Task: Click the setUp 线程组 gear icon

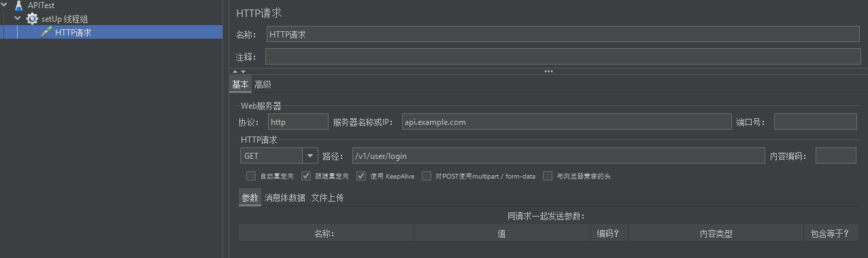Action: (x=32, y=19)
